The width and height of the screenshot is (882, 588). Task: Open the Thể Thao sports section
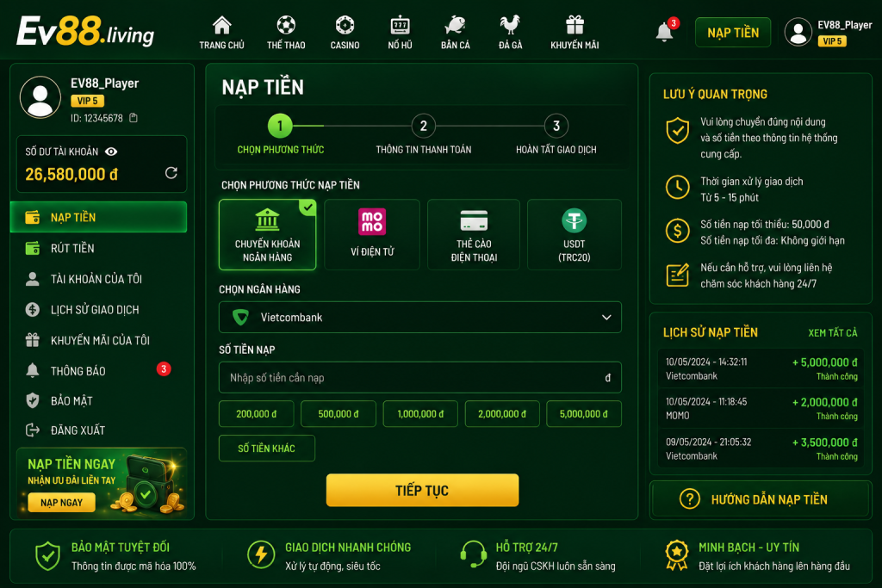(286, 34)
